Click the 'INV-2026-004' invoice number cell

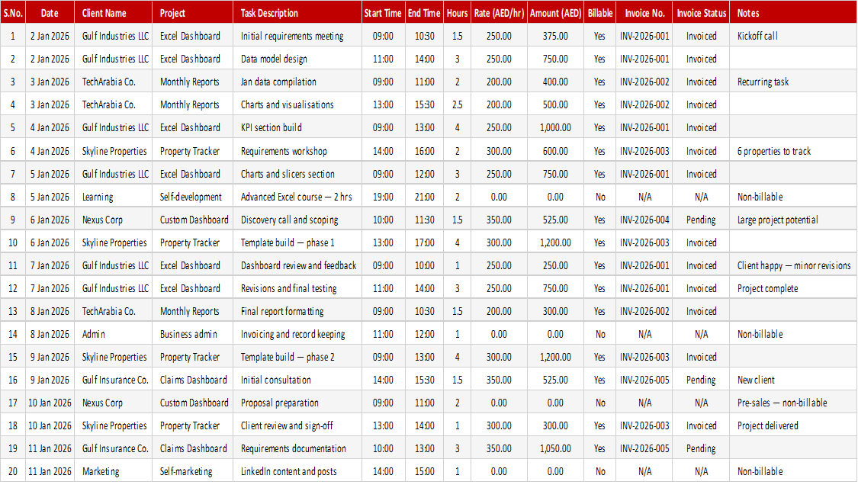(644, 220)
